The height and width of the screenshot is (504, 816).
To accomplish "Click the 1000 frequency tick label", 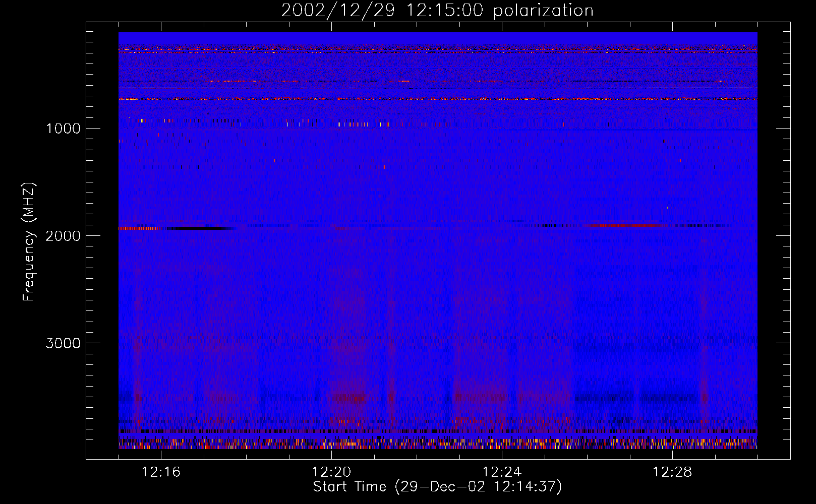I will point(63,129).
